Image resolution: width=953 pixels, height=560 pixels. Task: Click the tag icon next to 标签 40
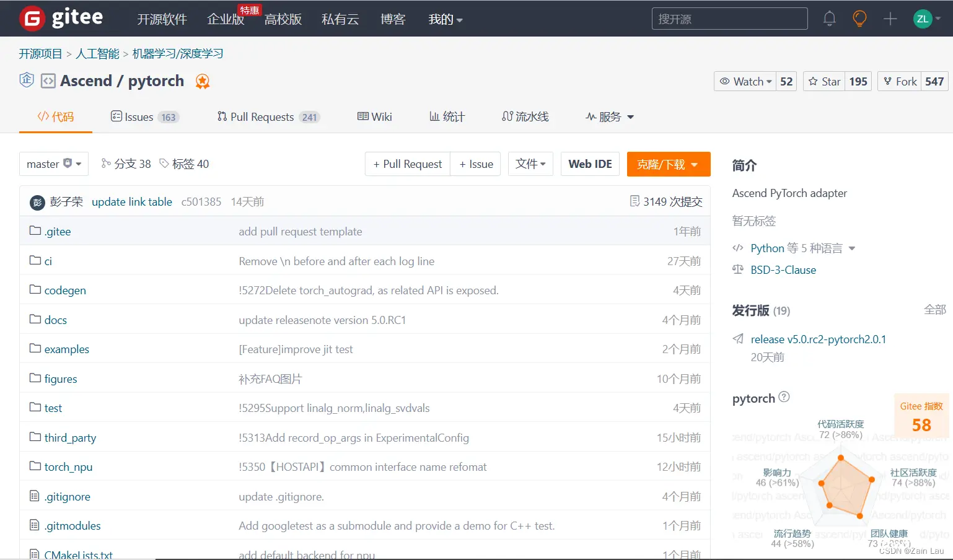164,164
